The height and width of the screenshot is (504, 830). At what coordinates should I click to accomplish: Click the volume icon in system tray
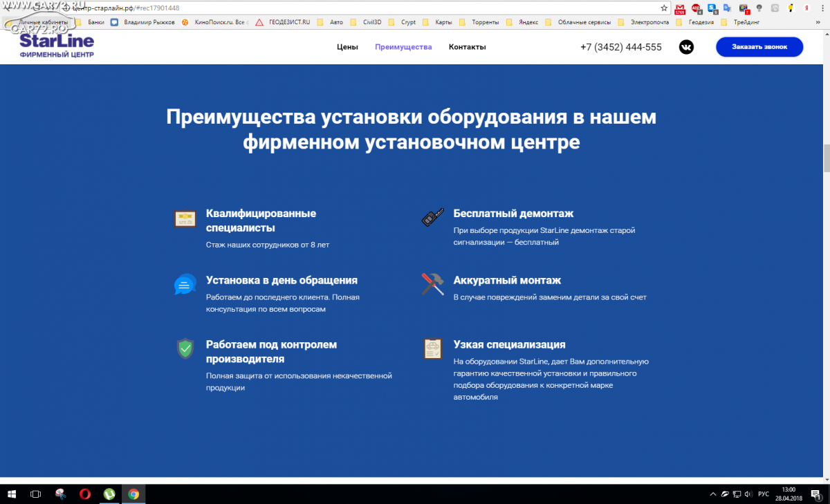748,494
